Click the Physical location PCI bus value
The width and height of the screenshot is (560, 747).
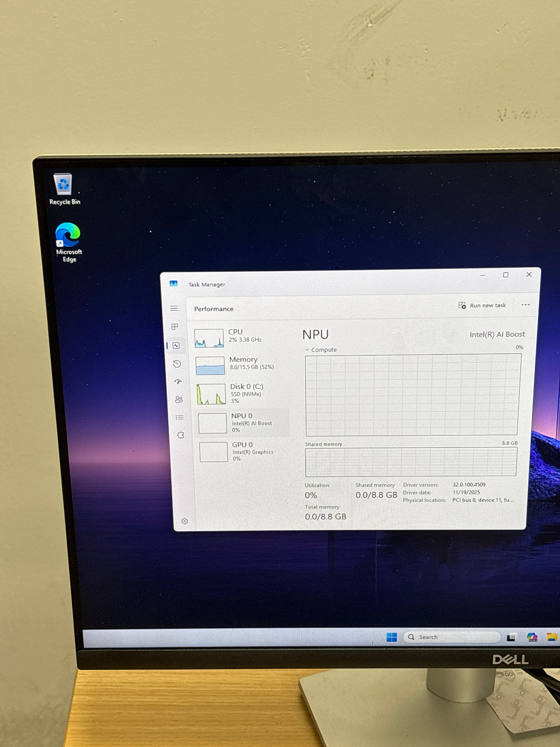pos(483,500)
